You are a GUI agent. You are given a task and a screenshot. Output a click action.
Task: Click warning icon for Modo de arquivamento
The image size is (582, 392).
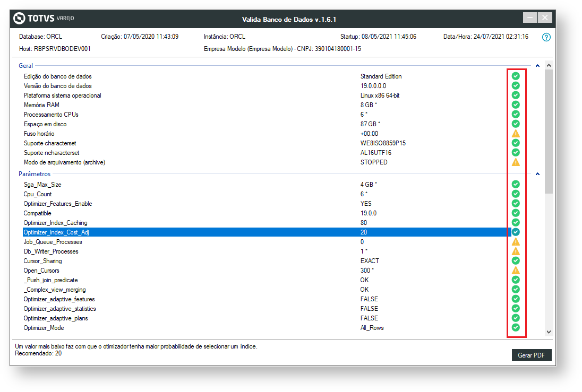(x=516, y=162)
